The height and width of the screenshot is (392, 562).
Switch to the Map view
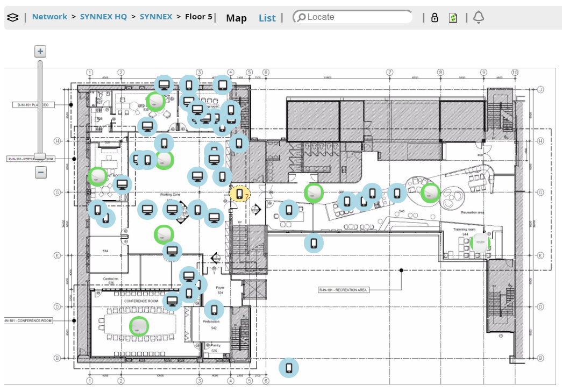click(236, 18)
